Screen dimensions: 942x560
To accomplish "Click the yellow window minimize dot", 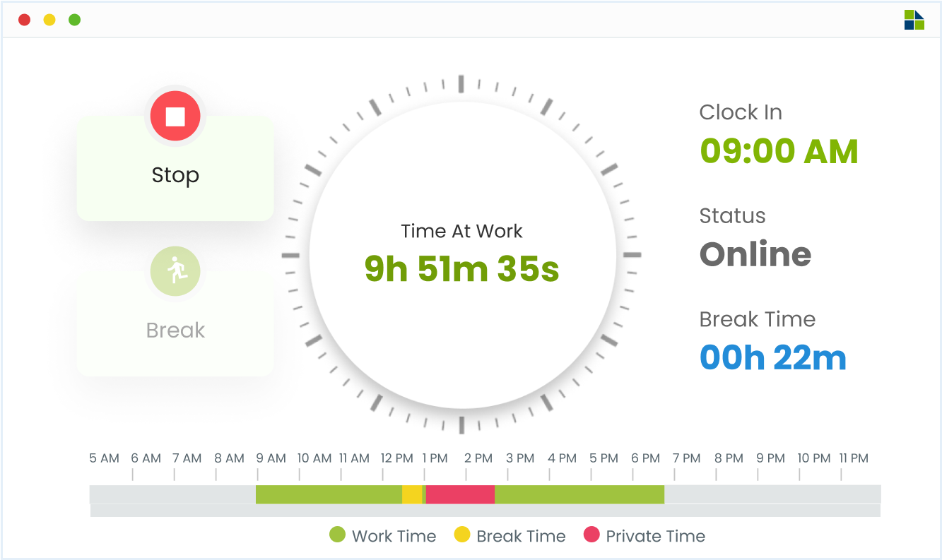I will click(49, 20).
